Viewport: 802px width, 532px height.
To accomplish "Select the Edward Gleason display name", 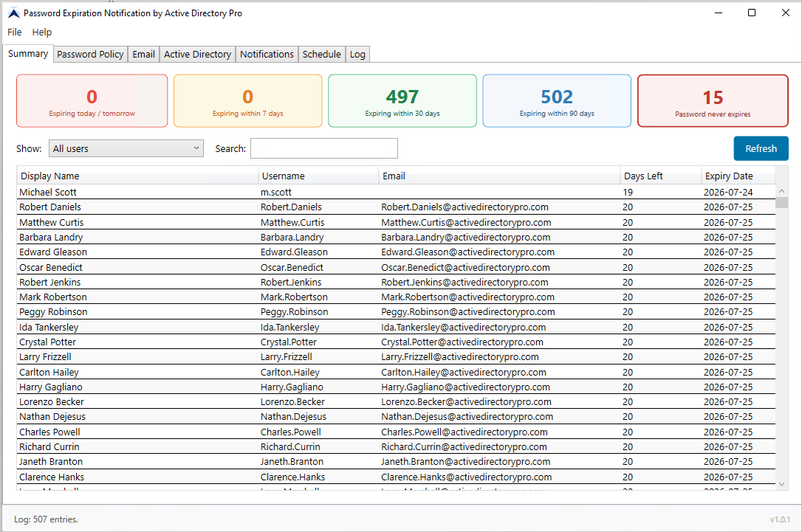I will [53, 252].
